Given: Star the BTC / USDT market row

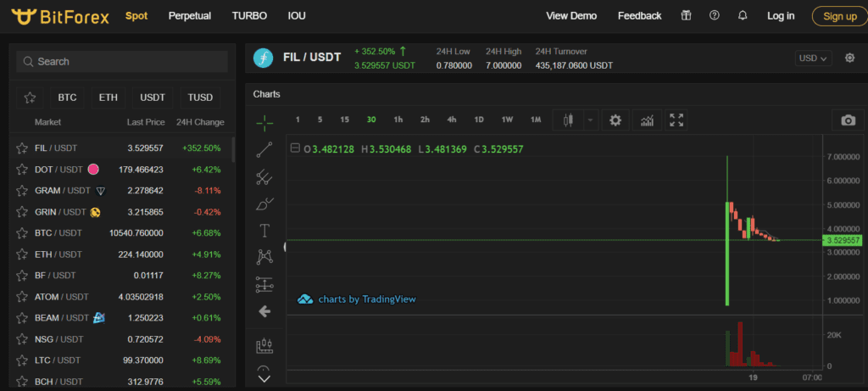Looking at the screenshot, I should point(22,232).
